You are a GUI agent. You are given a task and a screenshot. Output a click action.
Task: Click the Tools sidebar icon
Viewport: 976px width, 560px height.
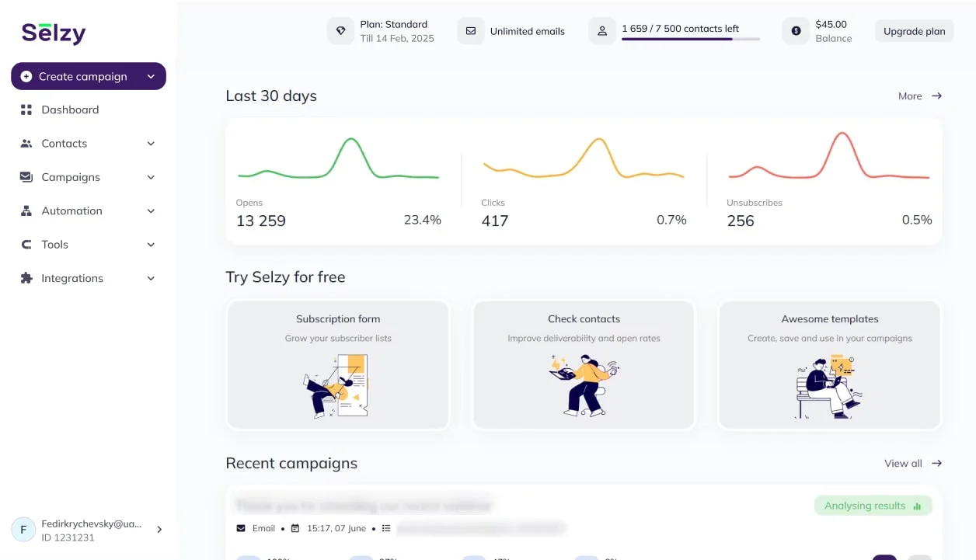point(26,245)
